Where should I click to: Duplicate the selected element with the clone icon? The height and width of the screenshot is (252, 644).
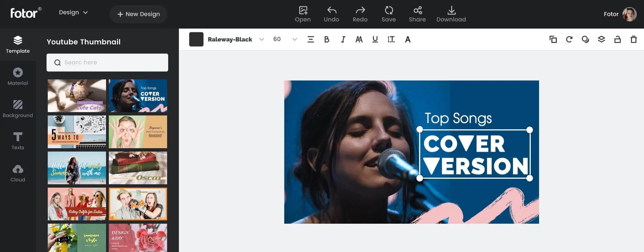(553, 39)
